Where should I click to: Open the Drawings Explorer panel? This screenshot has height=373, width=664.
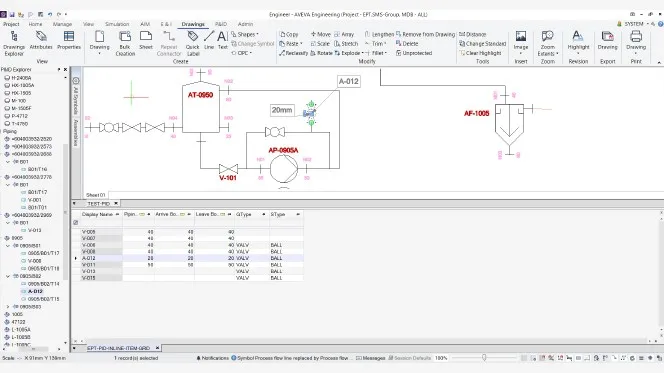click(14, 43)
